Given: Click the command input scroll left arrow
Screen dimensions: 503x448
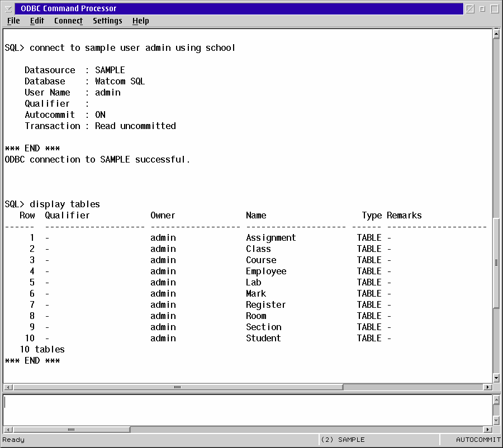Looking at the screenshot, I should pyautogui.click(x=8, y=430).
